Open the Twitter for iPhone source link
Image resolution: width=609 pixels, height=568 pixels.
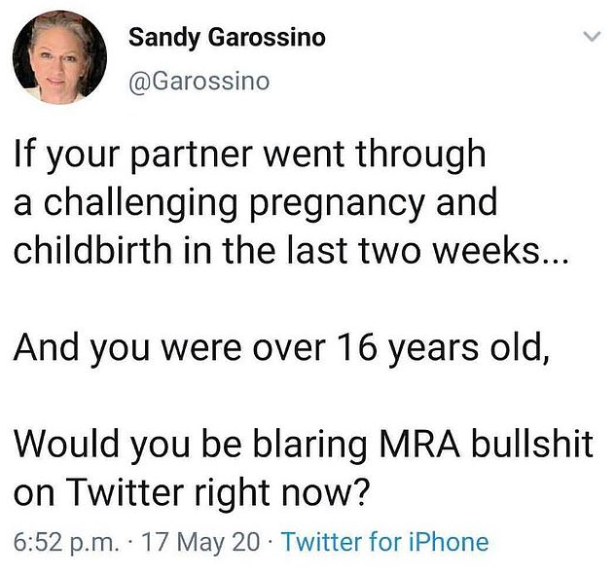385,542
